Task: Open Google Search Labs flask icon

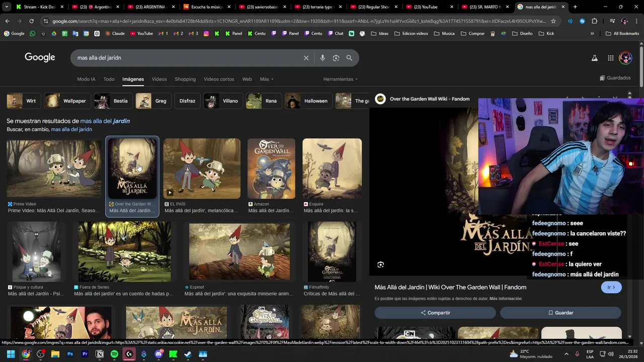Action: click(595, 58)
